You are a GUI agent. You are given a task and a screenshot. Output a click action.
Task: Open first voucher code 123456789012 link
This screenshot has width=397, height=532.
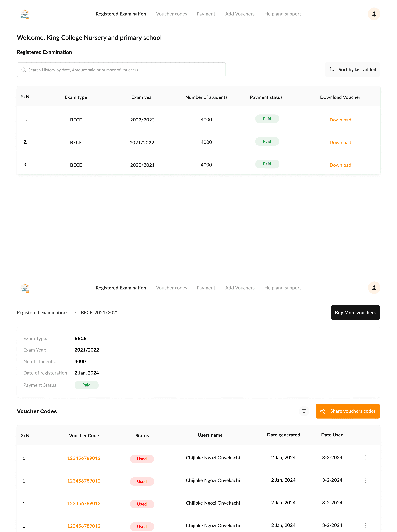84,458
